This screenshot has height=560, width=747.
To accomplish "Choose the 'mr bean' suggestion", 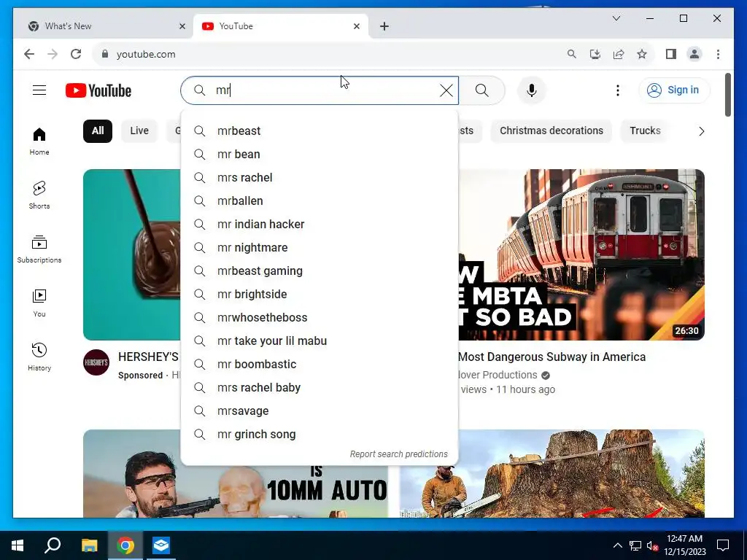I will coord(320,155).
